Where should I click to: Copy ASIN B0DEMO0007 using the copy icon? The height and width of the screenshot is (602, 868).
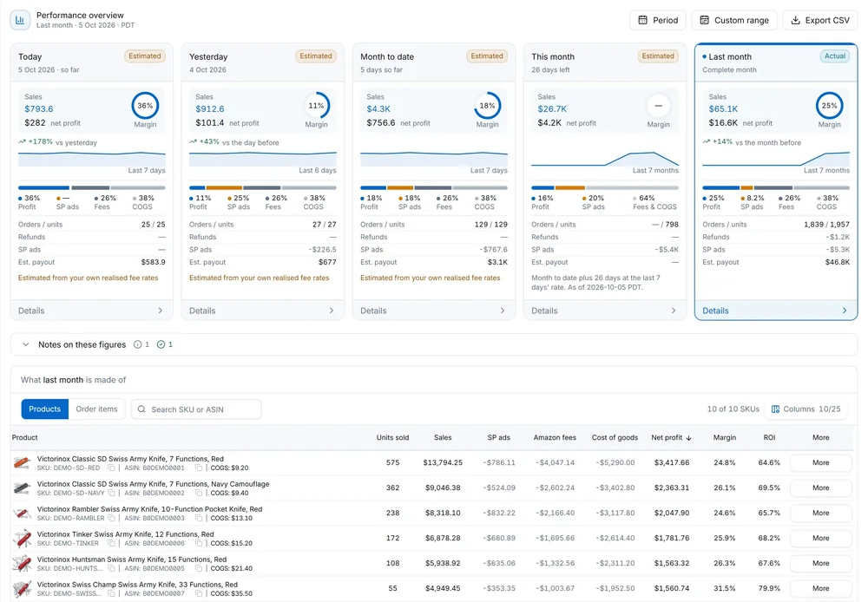click(x=198, y=593)
